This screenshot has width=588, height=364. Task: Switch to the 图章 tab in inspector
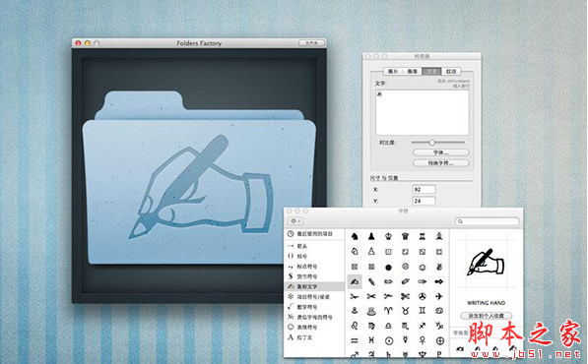pyautogui.click(x=412, y=71)
